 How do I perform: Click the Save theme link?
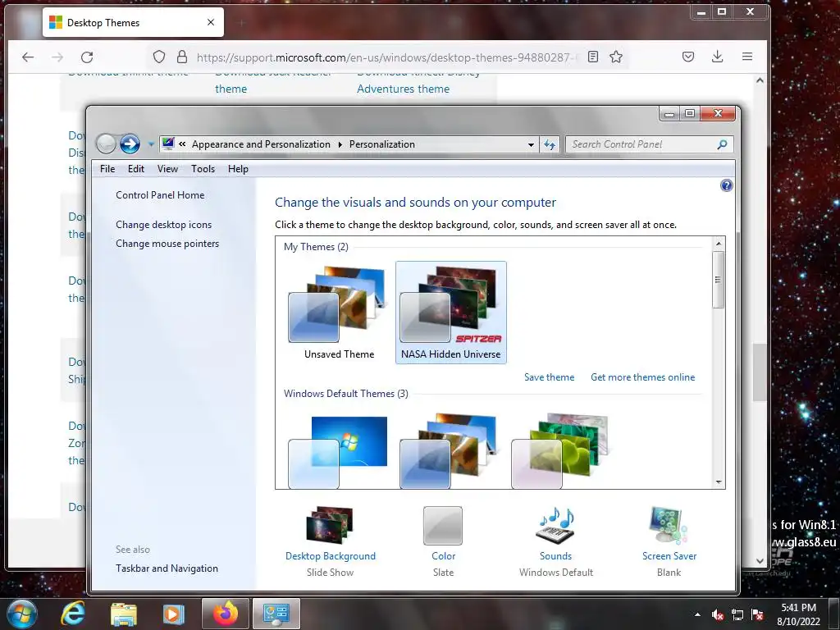(x=549, y=377)
